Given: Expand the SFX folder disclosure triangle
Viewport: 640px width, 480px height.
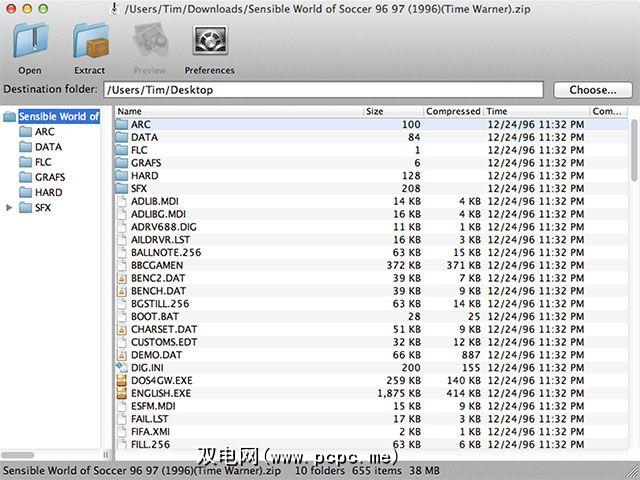Looking at the screenshot, I should 9,208.
